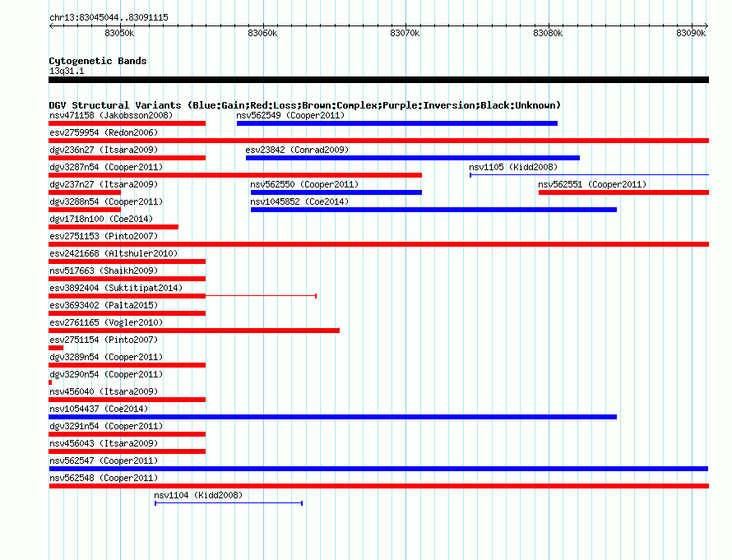
Task: Click nsv562551 (Cooper2011) label
Action: pyautogui.click(x=592, y=184)
